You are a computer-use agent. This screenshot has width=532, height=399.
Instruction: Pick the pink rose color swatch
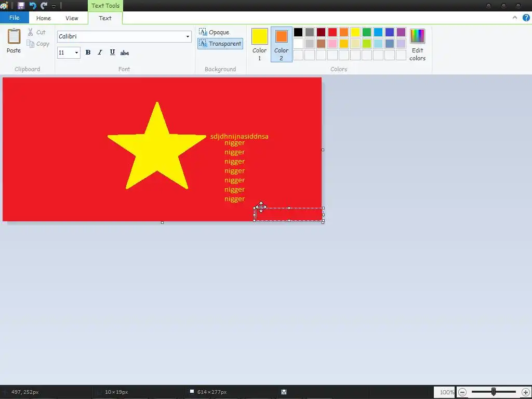point(332,44)
